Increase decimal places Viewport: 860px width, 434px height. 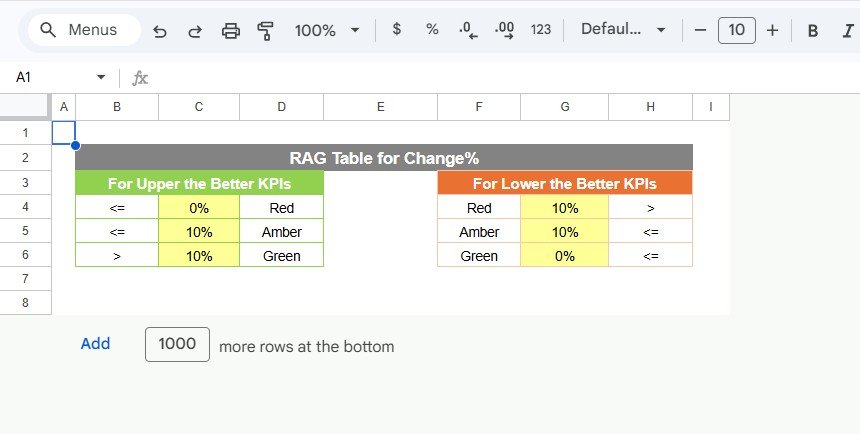[x=505, y=30]
